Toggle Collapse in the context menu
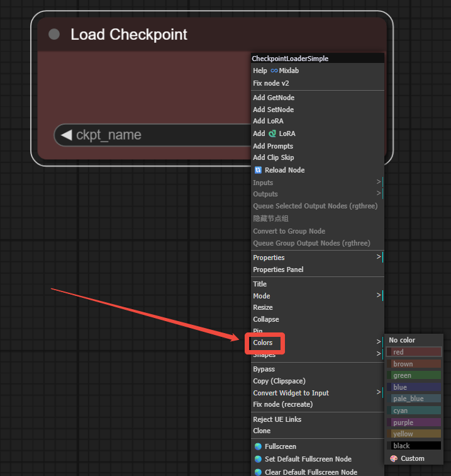Viewport: 451px width, 476px height. [x=265, y=319]
